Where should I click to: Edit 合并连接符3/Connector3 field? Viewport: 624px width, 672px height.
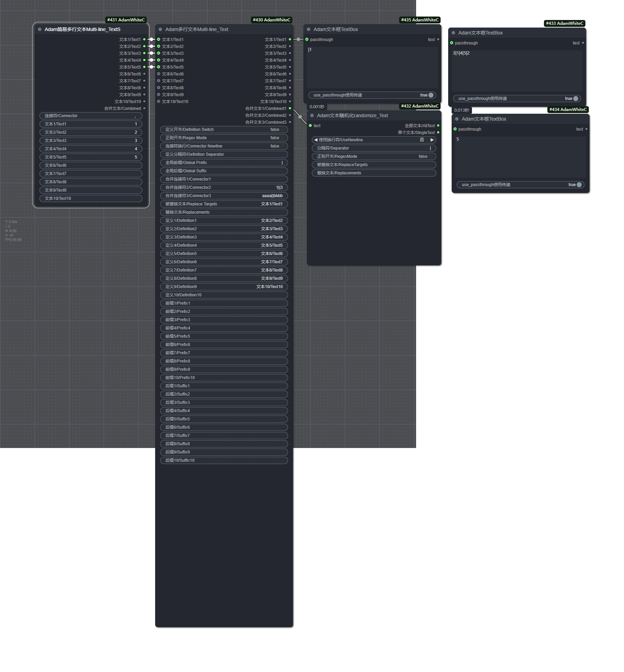click(224, 196)
